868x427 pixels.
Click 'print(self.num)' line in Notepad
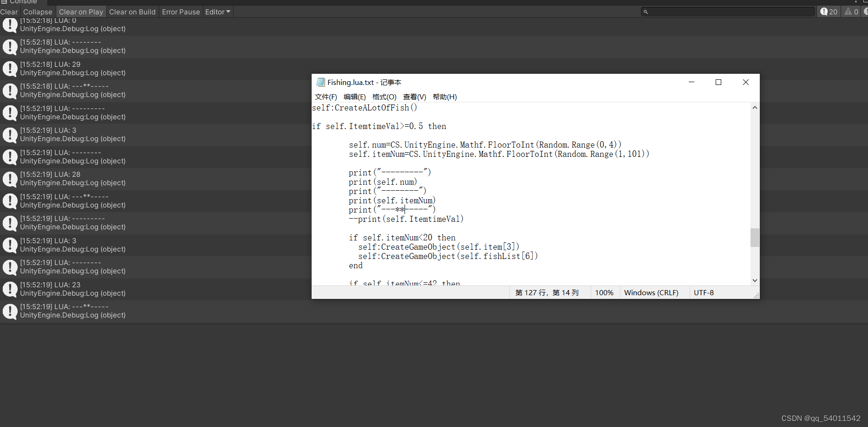(383, 182)
